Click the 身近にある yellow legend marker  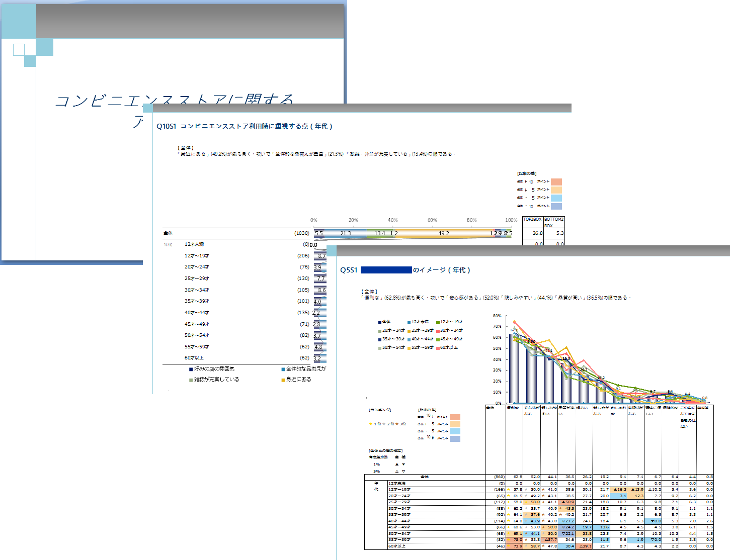click(x=283, y=380)
